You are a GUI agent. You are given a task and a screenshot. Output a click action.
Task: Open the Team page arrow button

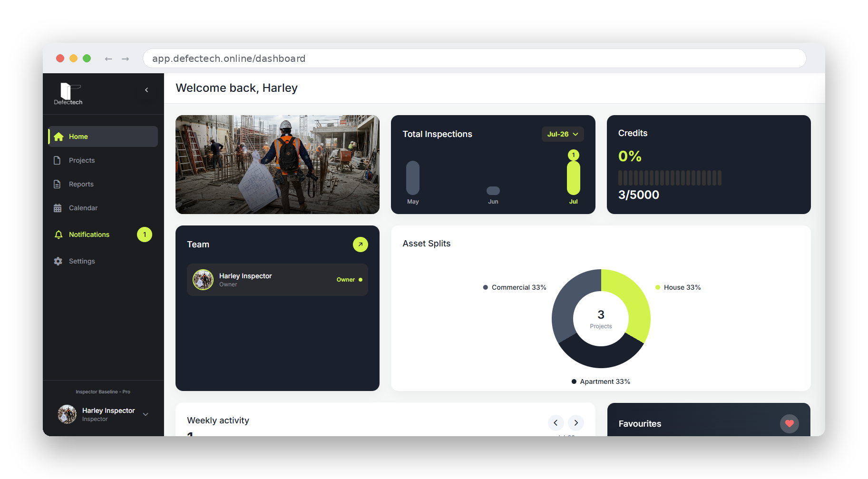pos(361,244)
